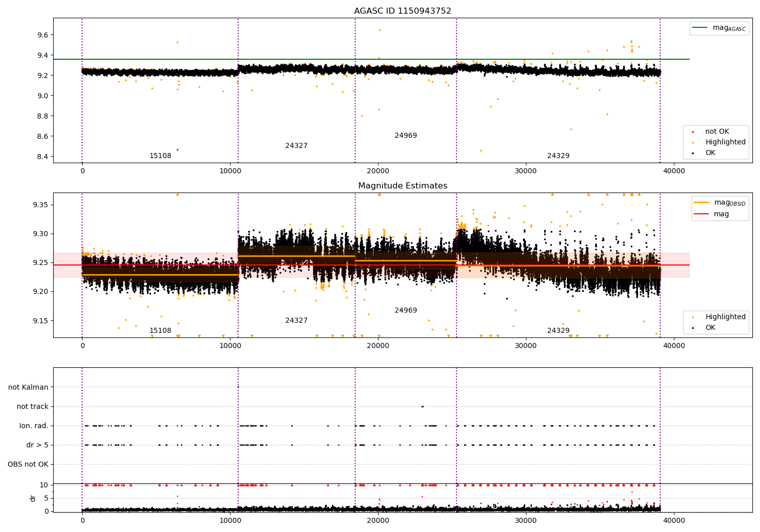Click the 10 tick on the dr axis
The image size is (760, 532).
(x=44, y=485)
